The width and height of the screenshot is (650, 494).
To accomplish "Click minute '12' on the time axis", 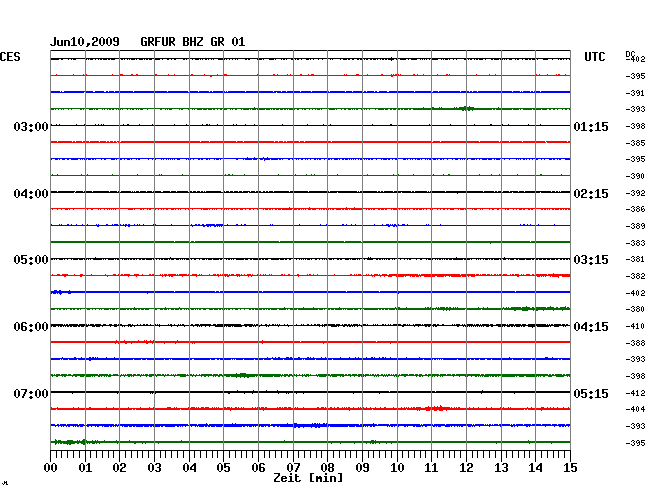I will 466,468.
